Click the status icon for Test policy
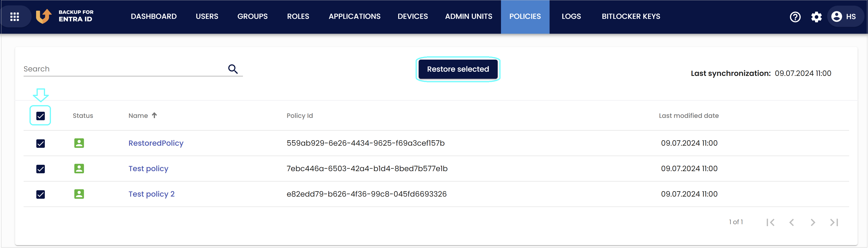 (79, 169)
